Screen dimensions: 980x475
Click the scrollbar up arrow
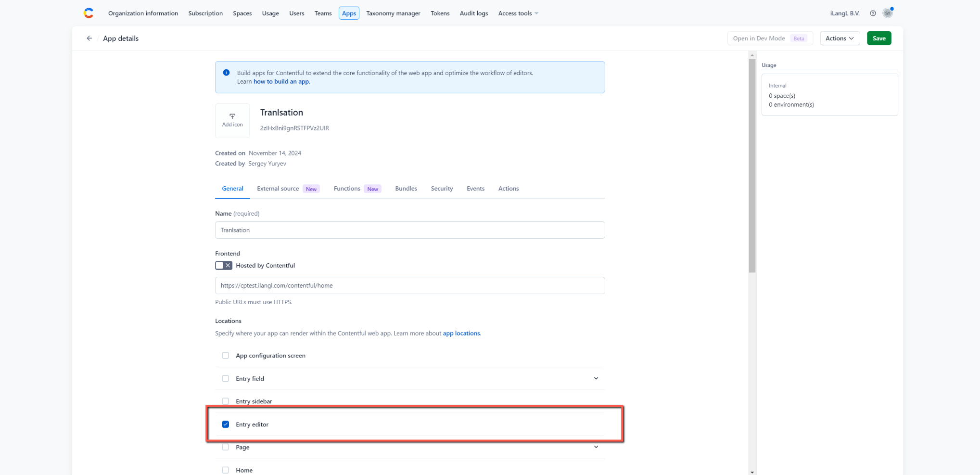[752, 55]
